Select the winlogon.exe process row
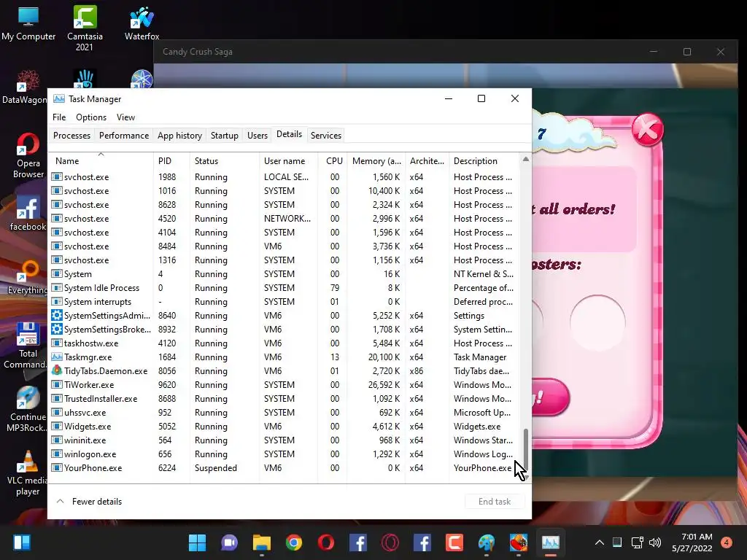 click(285, 454)
